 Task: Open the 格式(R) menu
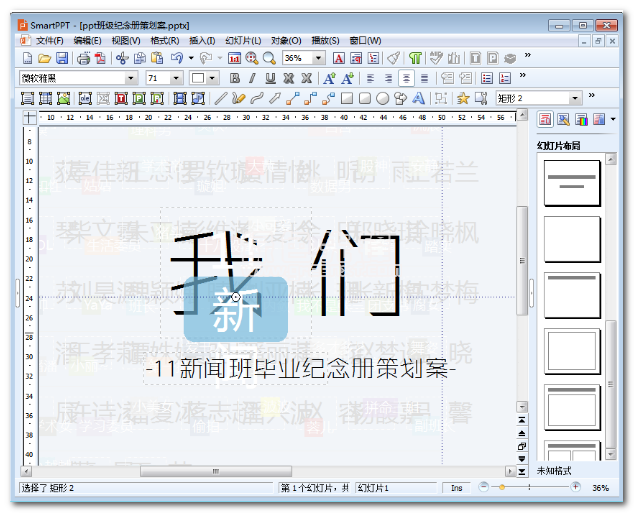[165, 41]
